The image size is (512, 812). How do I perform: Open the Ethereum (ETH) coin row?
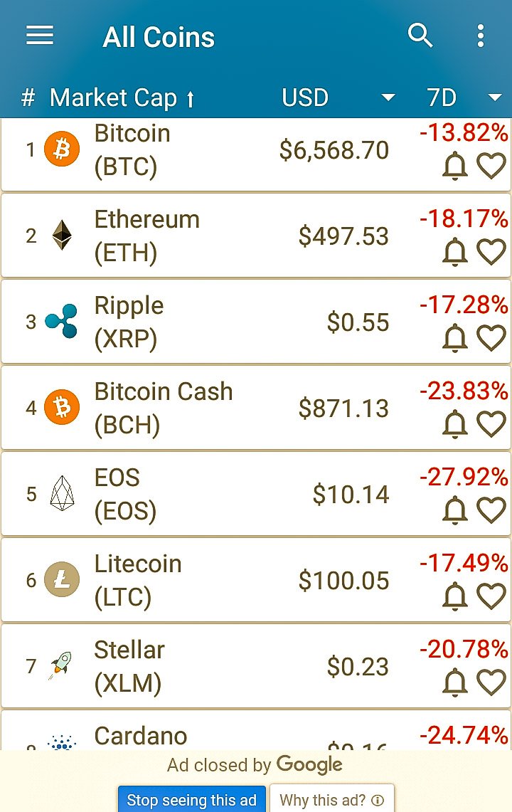[256, 236]
